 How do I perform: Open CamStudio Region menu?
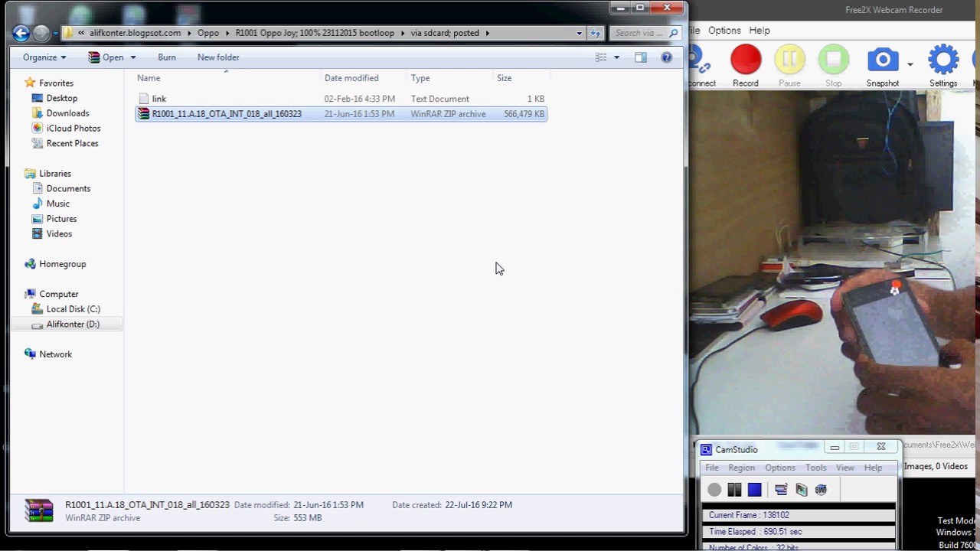click(x=741, y=468)
